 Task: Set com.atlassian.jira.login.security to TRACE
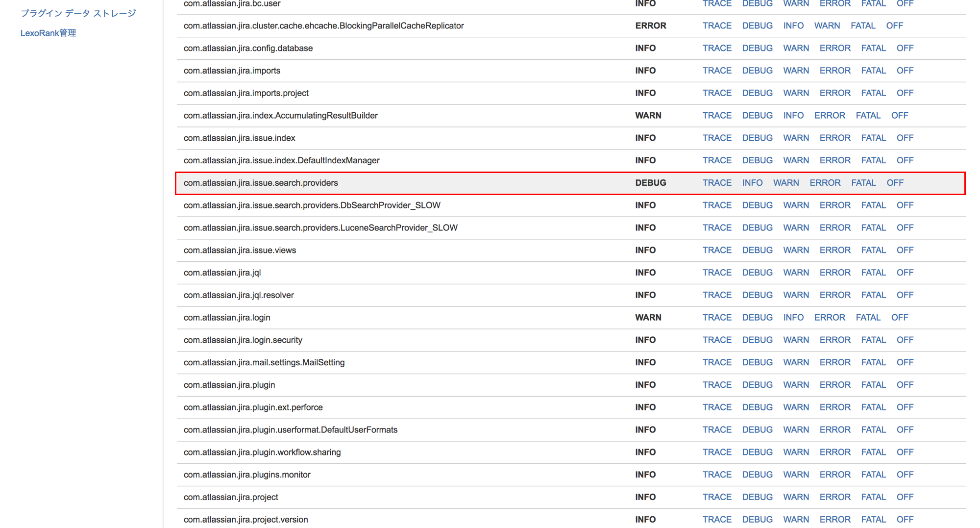(717, 340)
